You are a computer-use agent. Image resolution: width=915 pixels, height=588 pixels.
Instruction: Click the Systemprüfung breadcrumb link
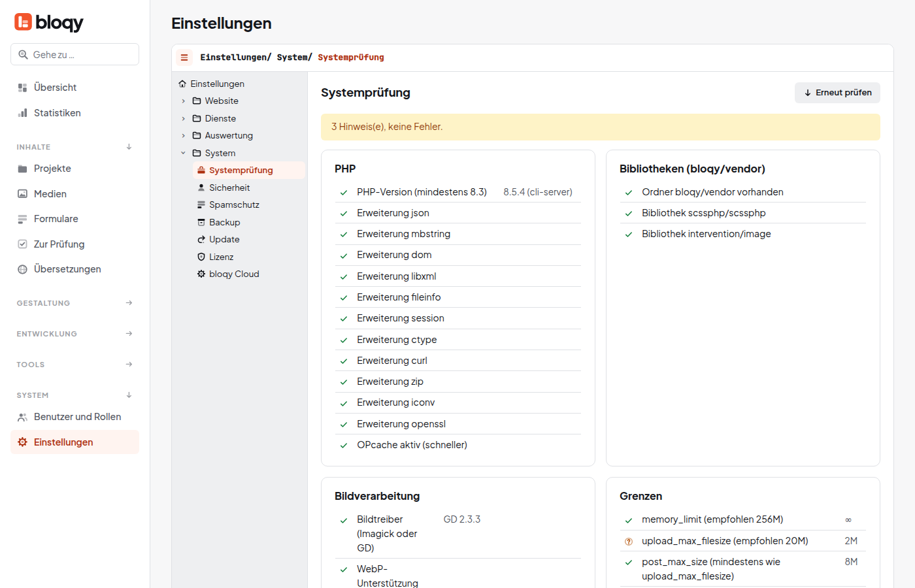click(351, 57)
